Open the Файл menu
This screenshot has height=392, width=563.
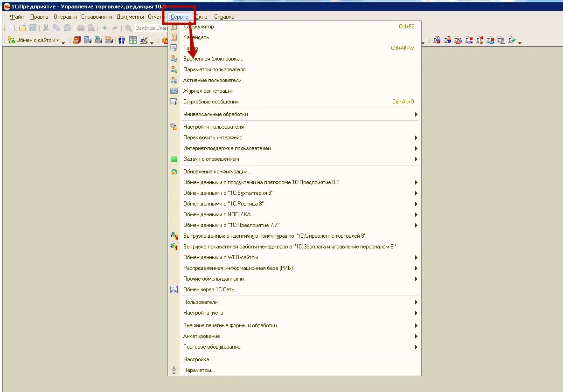(17, 17)
